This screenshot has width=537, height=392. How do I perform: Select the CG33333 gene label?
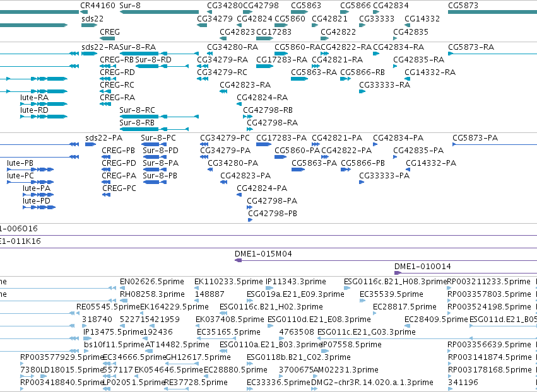click(x=377, y=18)
